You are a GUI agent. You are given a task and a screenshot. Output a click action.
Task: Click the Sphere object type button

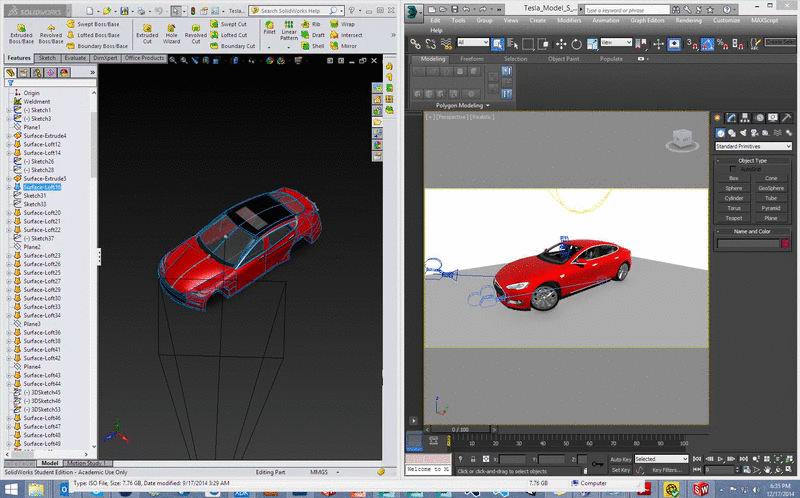pyautogui.click(x=734, y=188)
